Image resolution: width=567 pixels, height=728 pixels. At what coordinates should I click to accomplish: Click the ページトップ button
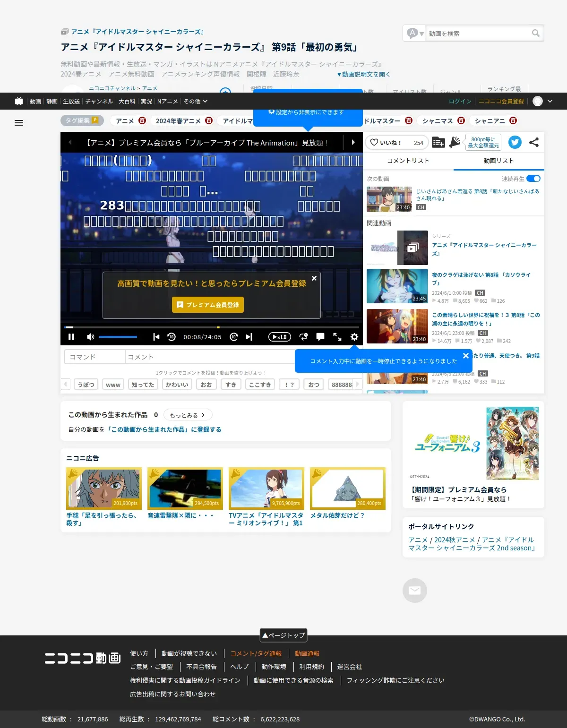pos(283,635)
